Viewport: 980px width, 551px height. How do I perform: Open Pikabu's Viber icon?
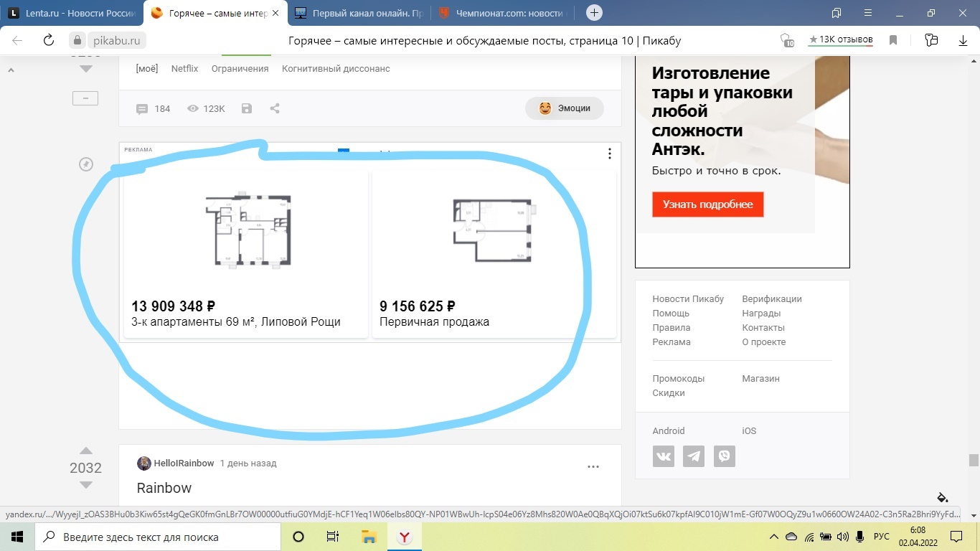pos(725,456)
